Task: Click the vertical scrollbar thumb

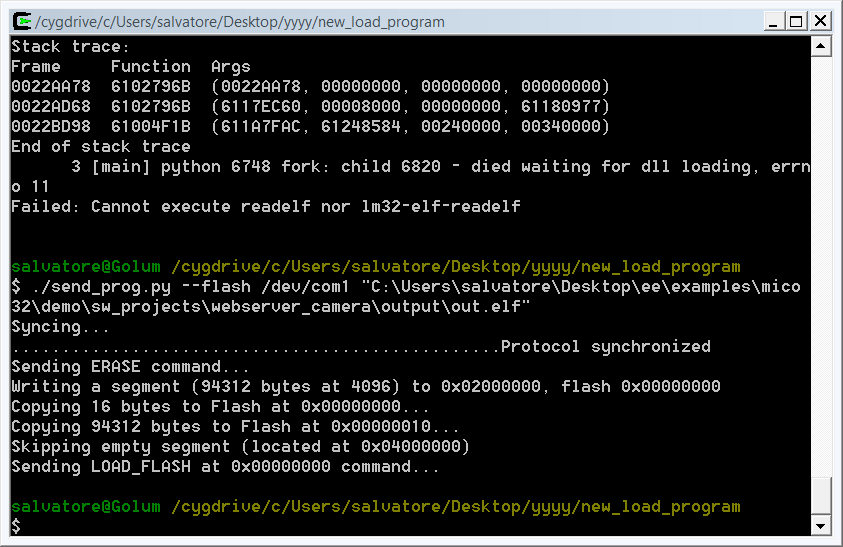Action: pos(820,496)
